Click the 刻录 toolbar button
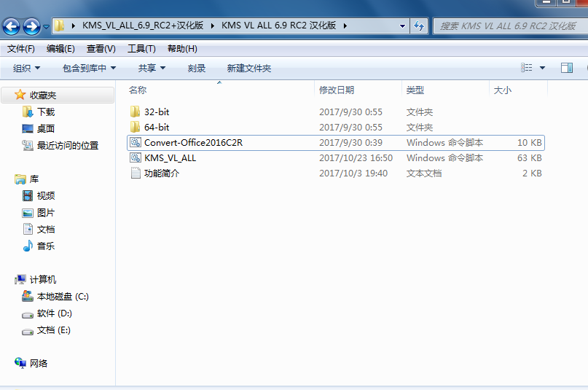Image resolution: width=588 pixels, height=390 pixels. (197, 69)
